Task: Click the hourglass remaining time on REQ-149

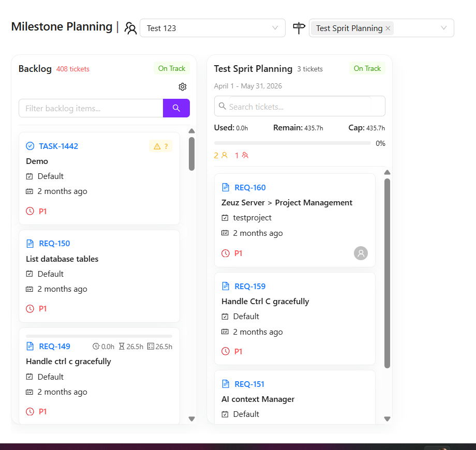Action: click(x=122, y=347)
